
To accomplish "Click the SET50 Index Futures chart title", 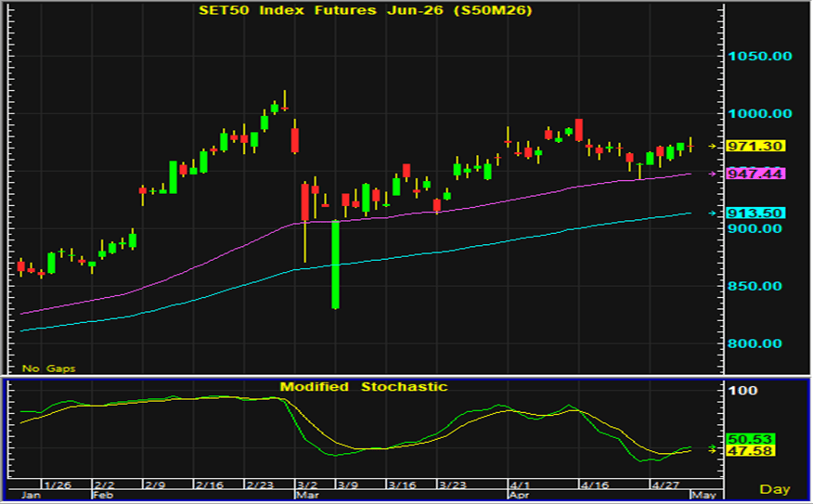I will (x=366, y=10).
